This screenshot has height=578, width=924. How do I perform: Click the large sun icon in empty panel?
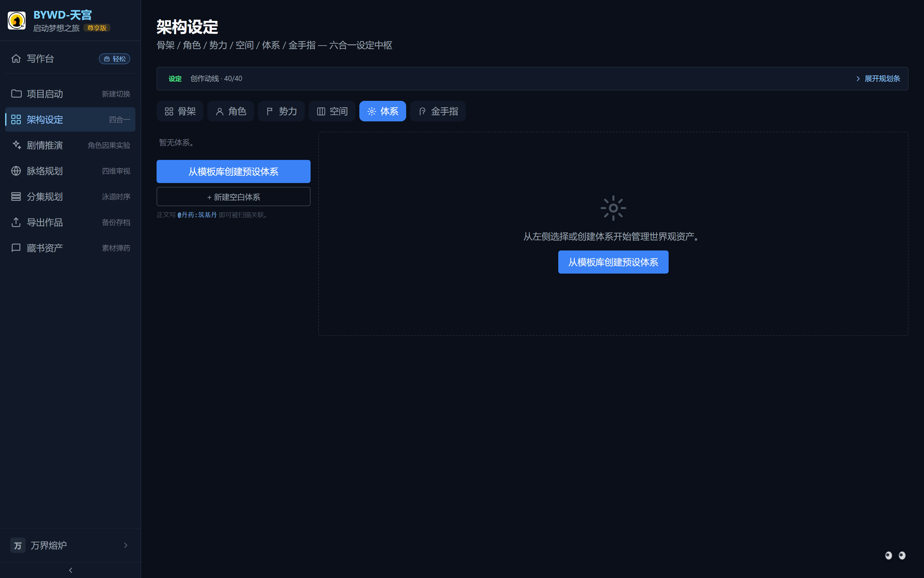(613, 208)
